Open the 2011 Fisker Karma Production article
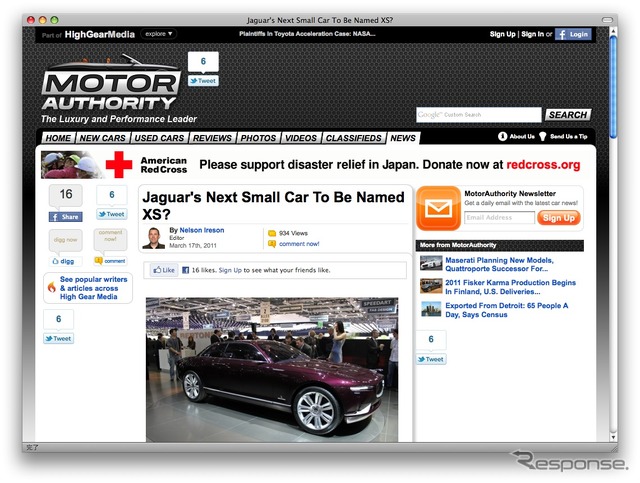 510,287
